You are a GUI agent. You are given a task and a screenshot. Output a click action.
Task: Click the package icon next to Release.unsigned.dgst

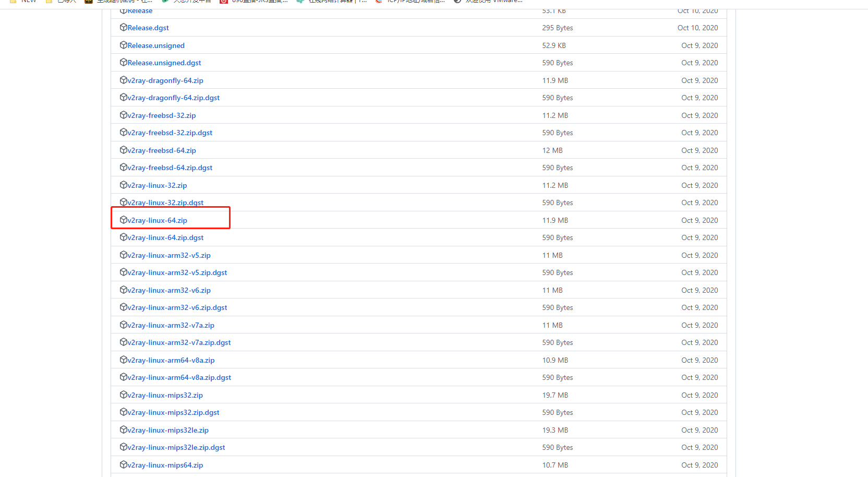click(x=124, y=62)
